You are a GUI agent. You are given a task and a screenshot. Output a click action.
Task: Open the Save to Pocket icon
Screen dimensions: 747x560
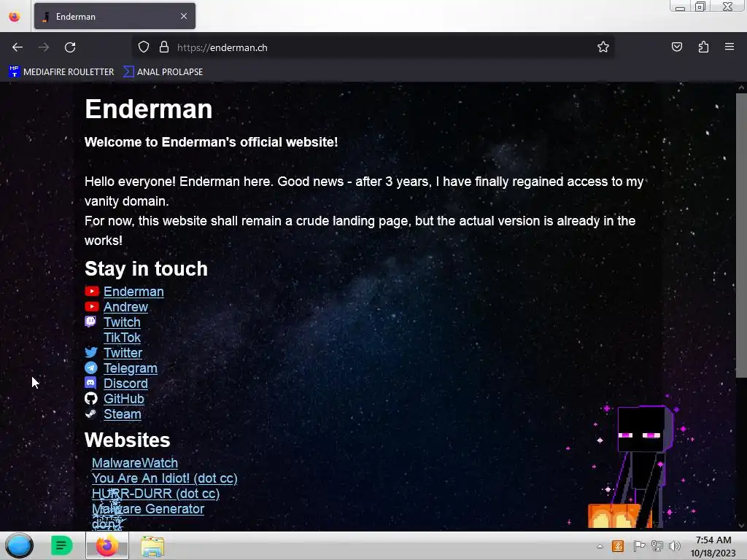676,47
